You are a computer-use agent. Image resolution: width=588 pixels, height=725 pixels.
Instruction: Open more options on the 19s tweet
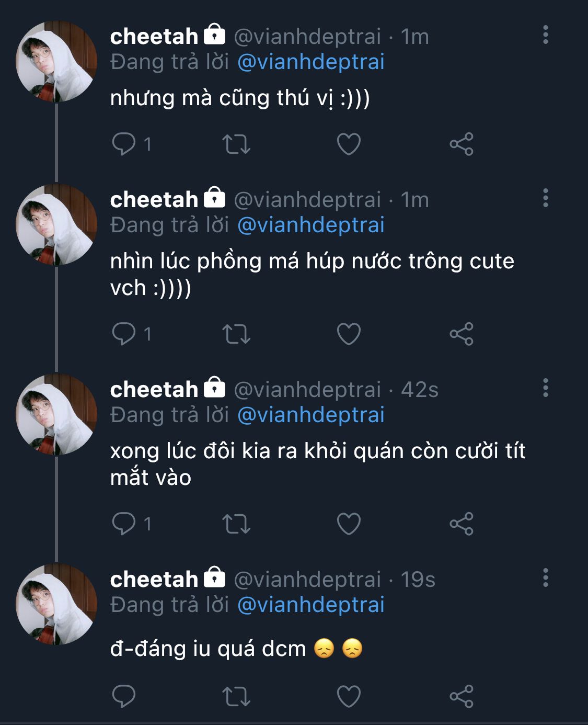545,578
